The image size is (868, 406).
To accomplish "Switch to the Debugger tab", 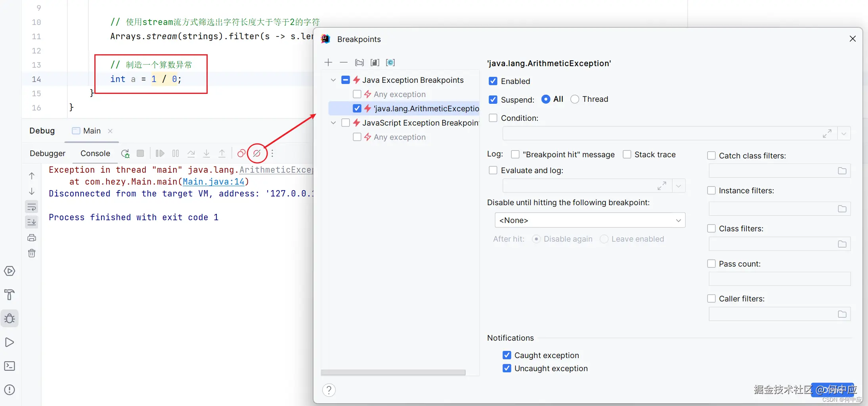I will tap(48, 153).
